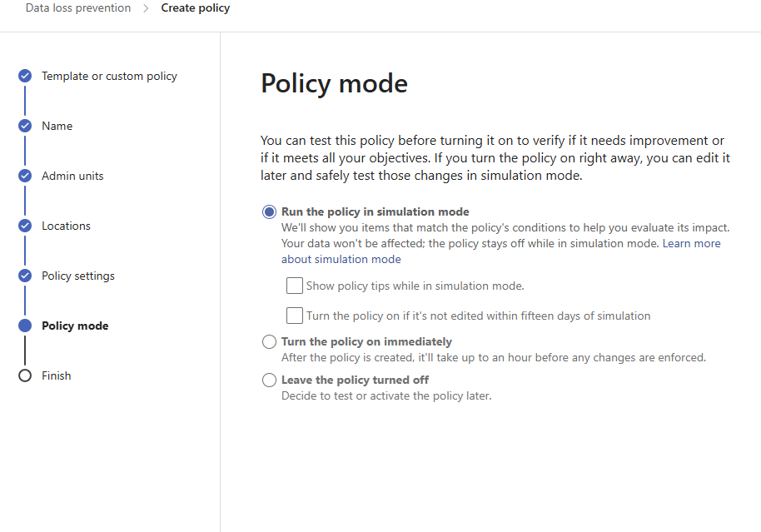Jump to the Locations step label

coord(66,226)
